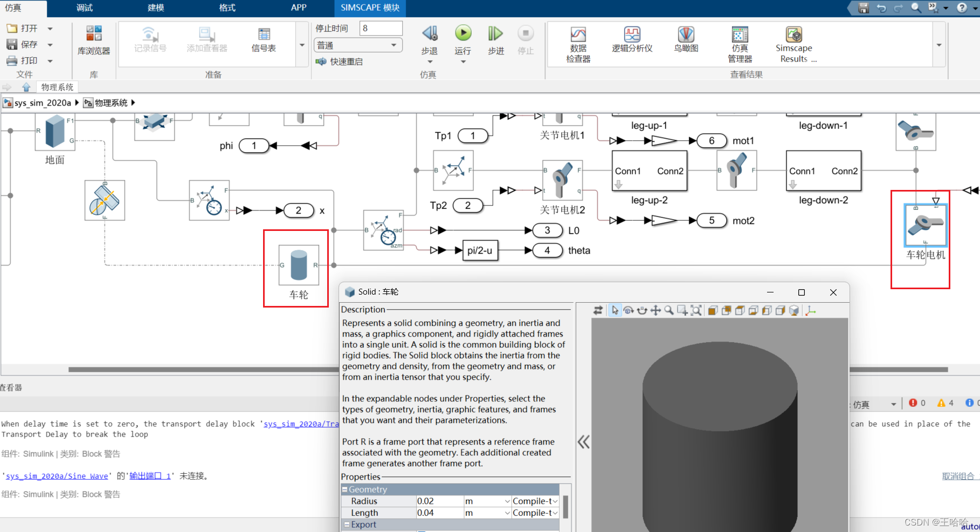Click the 信号表 signal table icon
Image resolution: width=980 pixels, height=532 pixels.
[264, 40]
